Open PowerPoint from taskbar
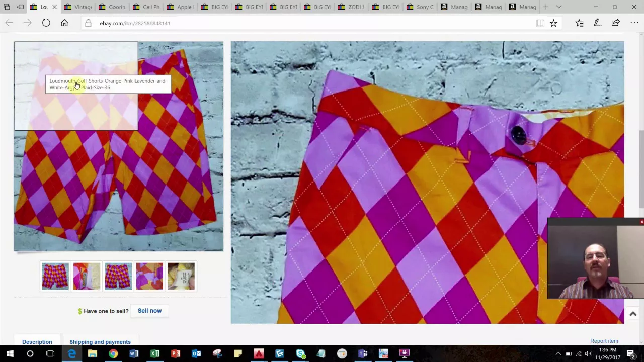The image size is (644, 362). point(176,354)
